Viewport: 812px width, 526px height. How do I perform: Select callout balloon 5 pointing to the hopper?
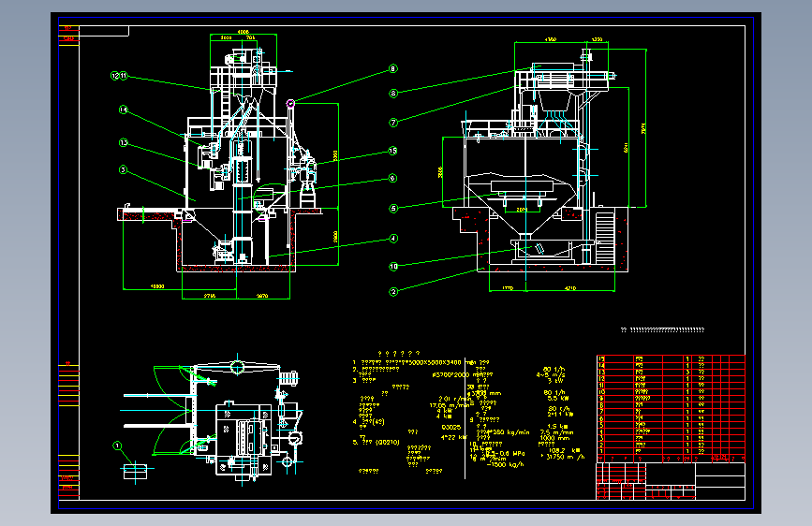[x=393, y=209]
